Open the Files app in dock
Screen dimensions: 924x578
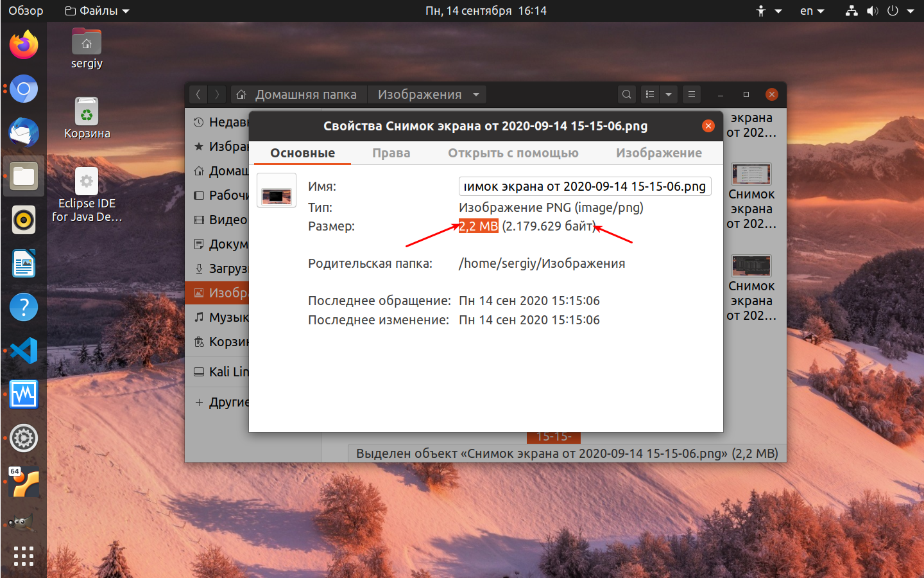point(24,176)
